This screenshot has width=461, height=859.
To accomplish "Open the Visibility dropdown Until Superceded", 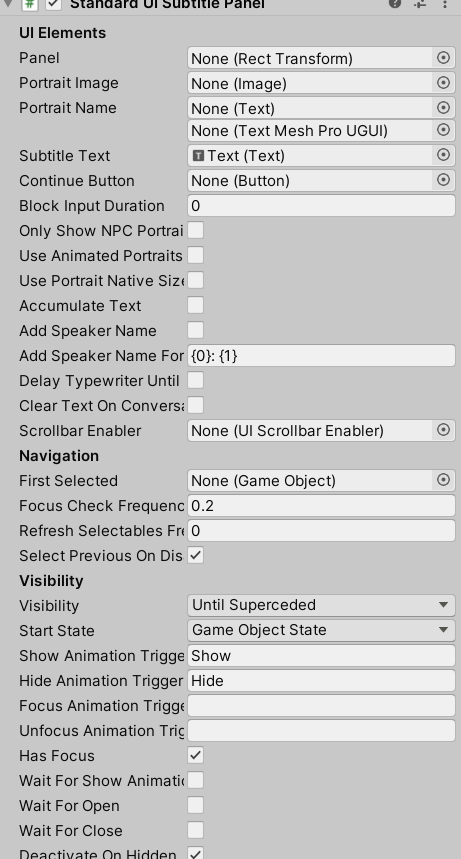I will pos(321,605).
